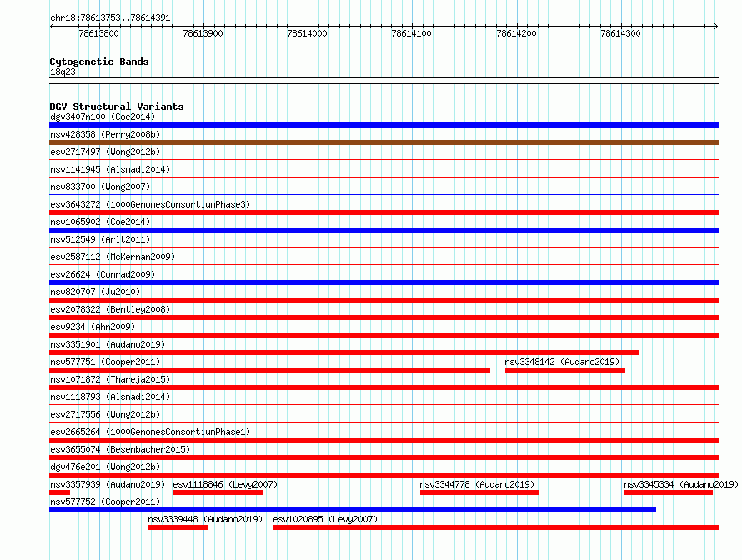Select the nsv428358 (Perry2008b) brown bar
This screenshot has height=560, width=742.
coord(384,142)
